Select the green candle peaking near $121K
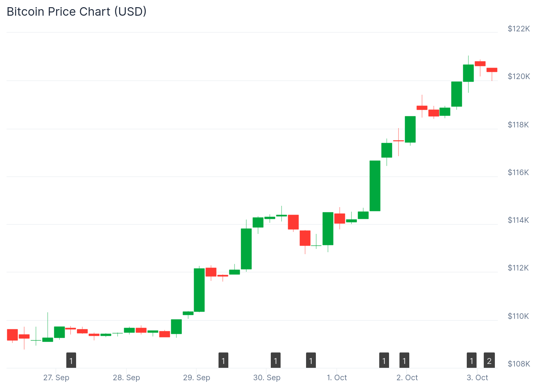537x392 pixels. click(x=468, y=73)
